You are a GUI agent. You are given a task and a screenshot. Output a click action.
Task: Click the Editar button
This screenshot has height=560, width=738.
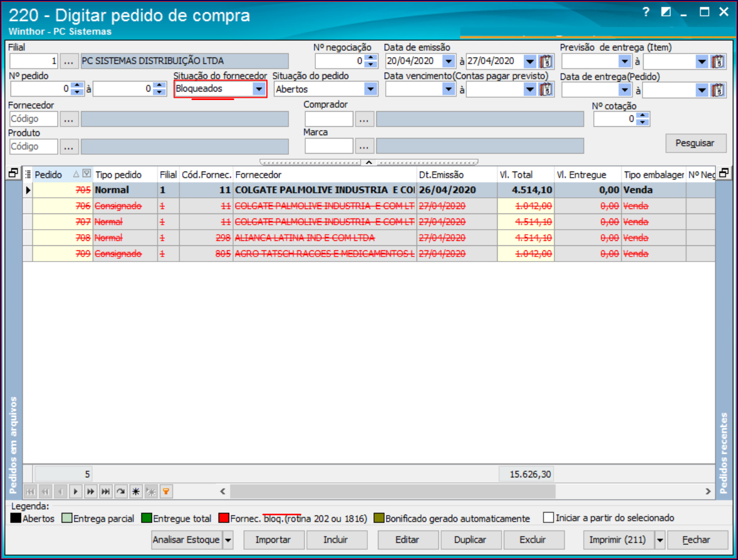[407, 540]
